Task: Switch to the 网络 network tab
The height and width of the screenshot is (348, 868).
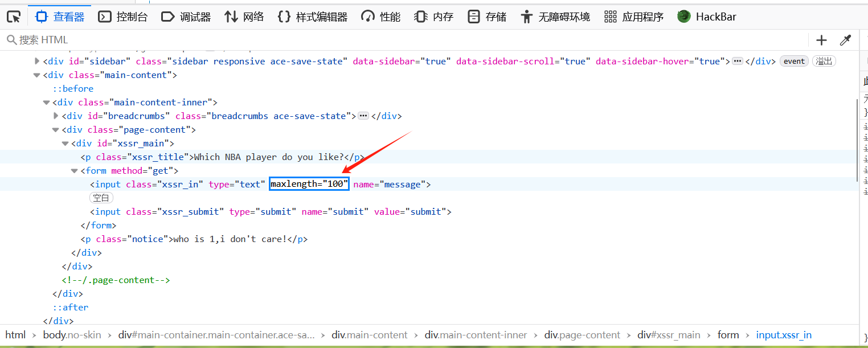Action: pos(244,17)
